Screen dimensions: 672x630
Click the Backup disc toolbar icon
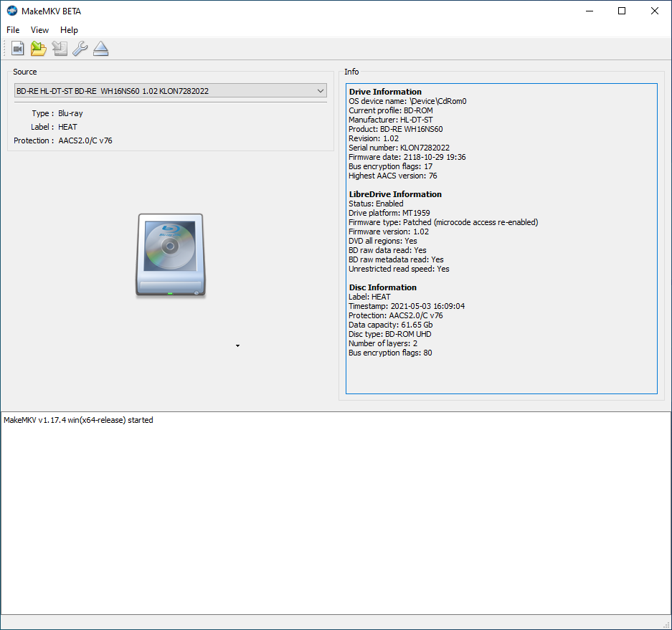click(60, 49)
